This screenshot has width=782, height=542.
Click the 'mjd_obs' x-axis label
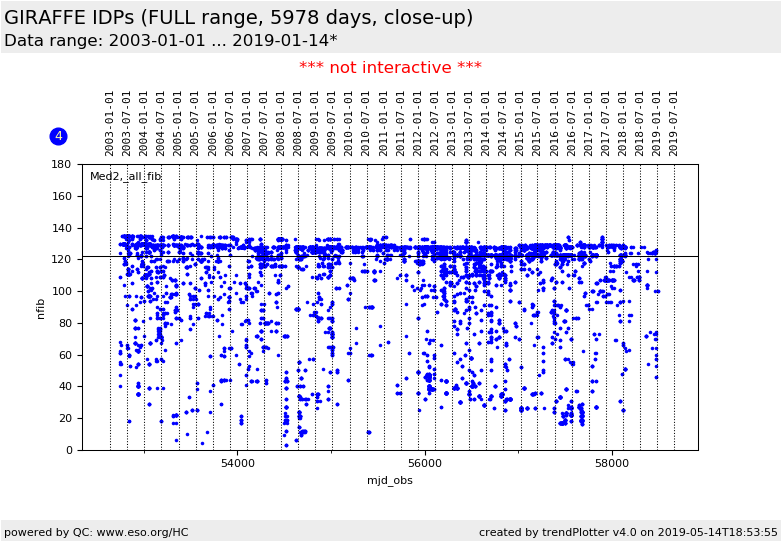(x=389, y=481)
